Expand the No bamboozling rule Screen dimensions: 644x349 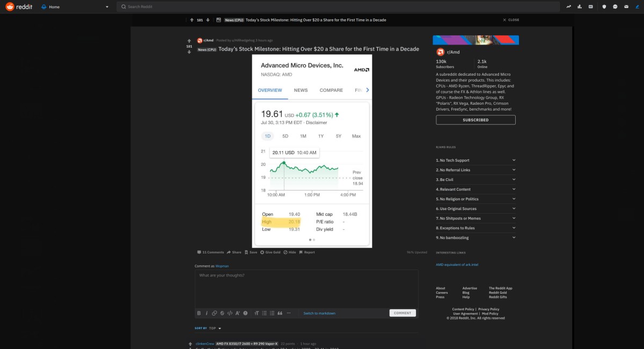475,237
